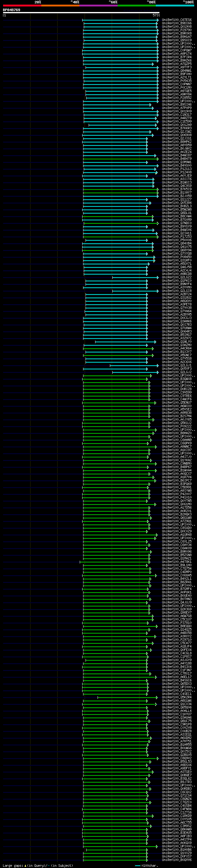Select hit label UniRef100_C1E599
This screenshot has width=197, height=868.
[177, 122]
